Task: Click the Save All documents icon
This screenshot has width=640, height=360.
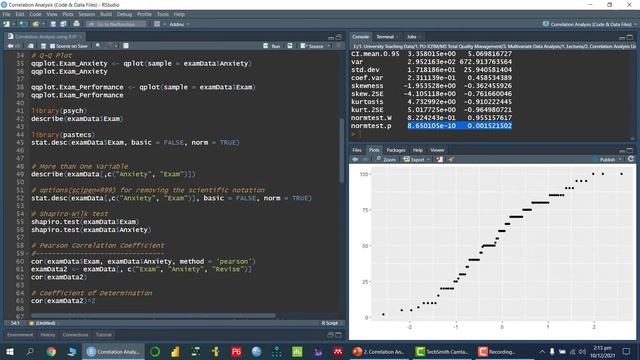Action: coord(63,24)
